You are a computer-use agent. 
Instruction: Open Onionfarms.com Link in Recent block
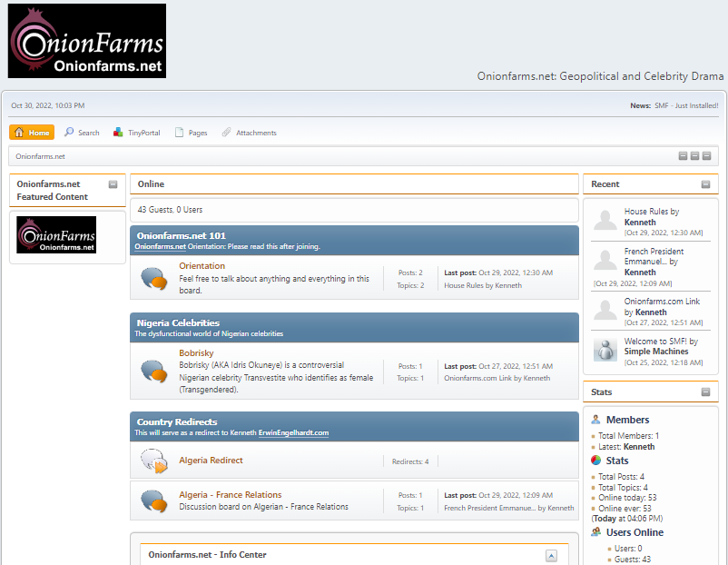pos(662,302)
